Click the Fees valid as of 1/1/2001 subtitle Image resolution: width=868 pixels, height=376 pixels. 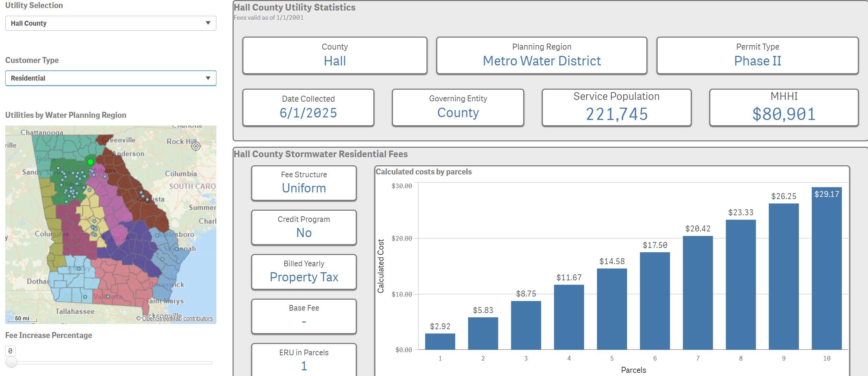268,17
